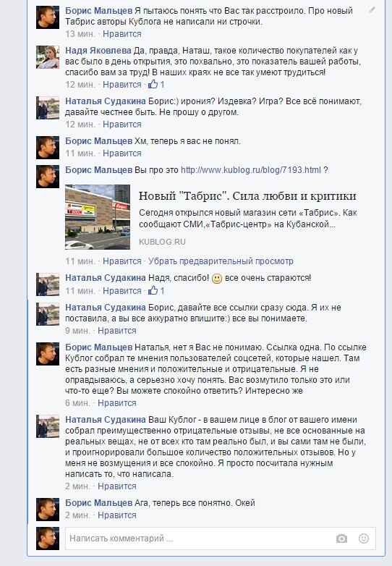Like the 'Ваш Кублог' comment by Наталья

coord(117,486)
